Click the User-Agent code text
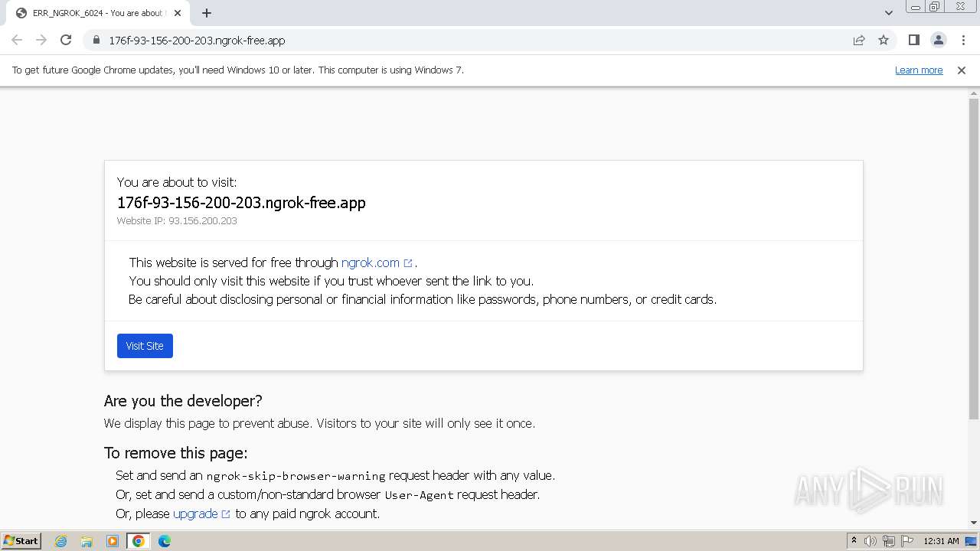Screen dimensions: 980x551 pos(419,495)
